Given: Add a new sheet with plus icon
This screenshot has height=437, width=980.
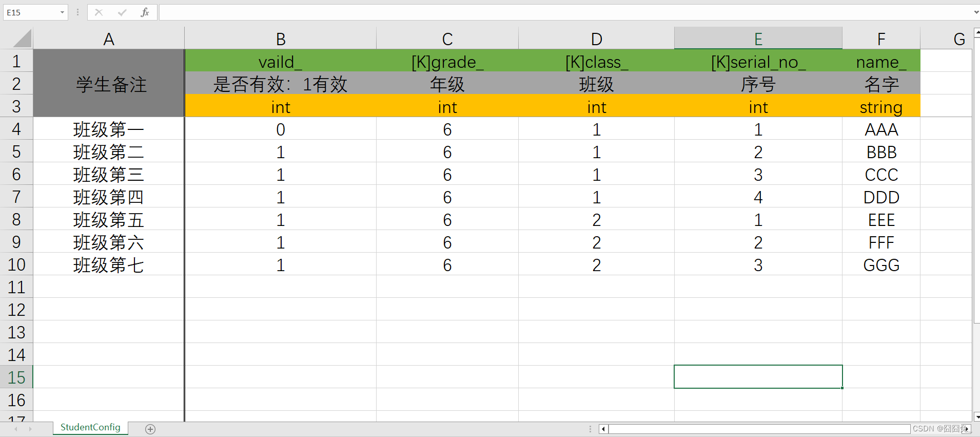Looking at the screenshot, I should [150, 429].
